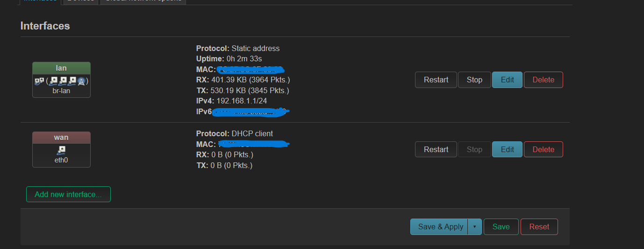Image resolution: width=644 pixels, height=249 pixels.
Task: Click the Add new interface button
Action: (x=68, y=194)
